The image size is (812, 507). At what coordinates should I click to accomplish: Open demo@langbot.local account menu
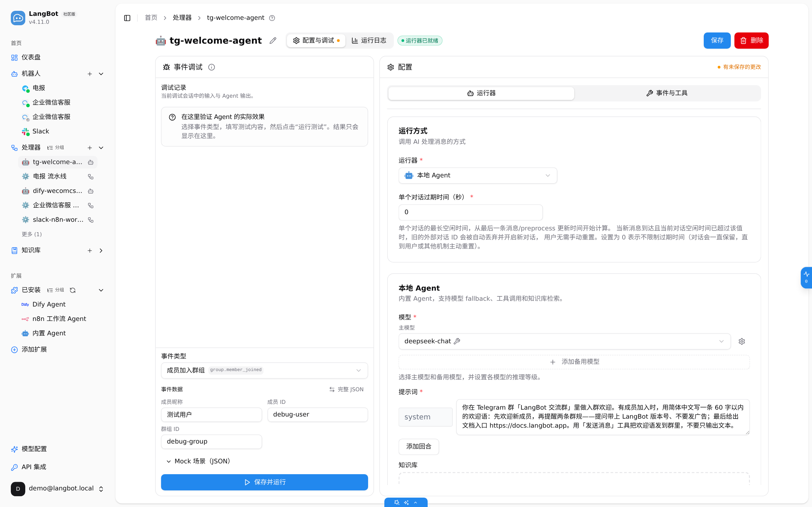[x=58, y=489]
